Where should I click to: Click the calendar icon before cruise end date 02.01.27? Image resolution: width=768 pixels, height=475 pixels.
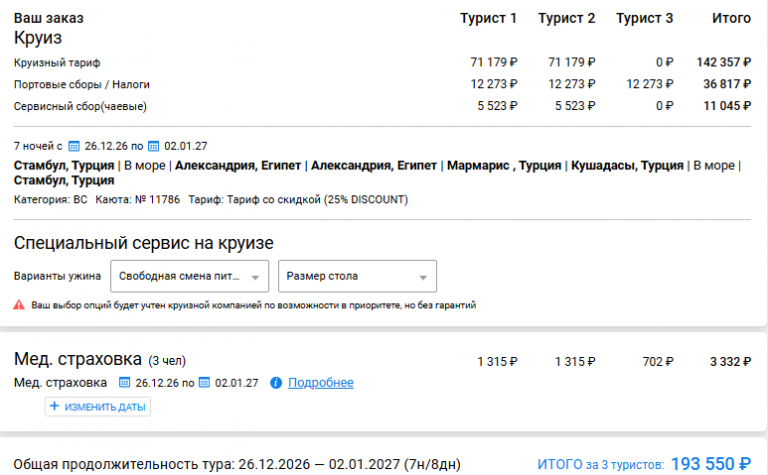pos(154,146)
